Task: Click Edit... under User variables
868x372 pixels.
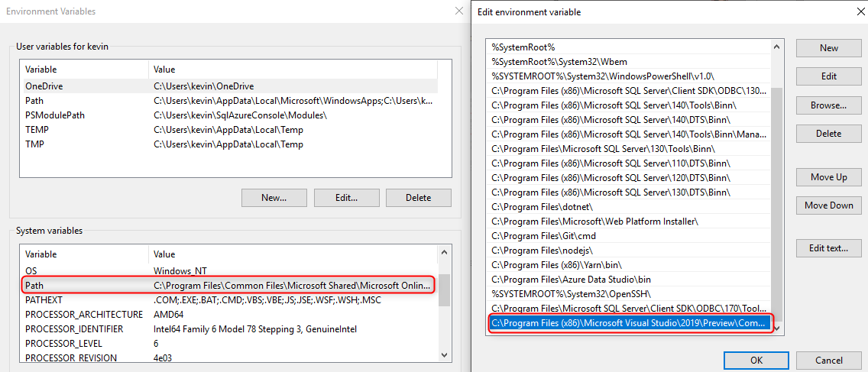Action: tap(347, 198)
